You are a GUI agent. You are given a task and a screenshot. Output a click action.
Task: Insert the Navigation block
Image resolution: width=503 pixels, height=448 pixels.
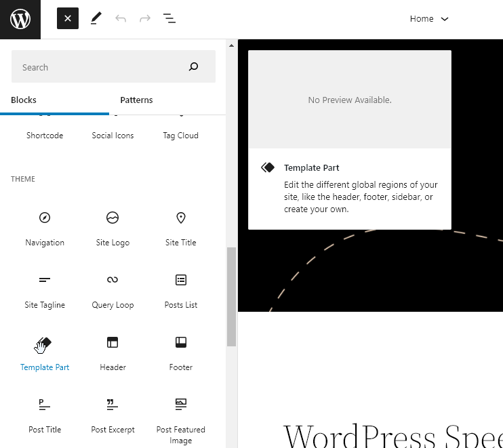pos(45,228)
